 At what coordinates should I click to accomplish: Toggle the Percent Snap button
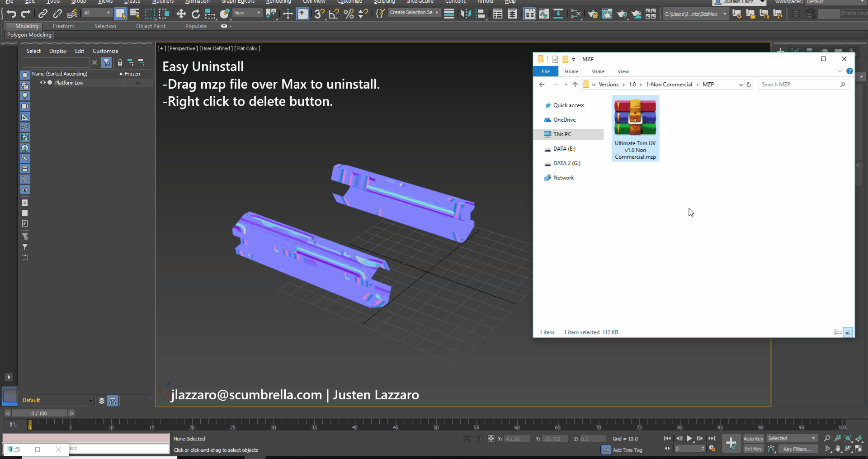(x=348, y=14)
